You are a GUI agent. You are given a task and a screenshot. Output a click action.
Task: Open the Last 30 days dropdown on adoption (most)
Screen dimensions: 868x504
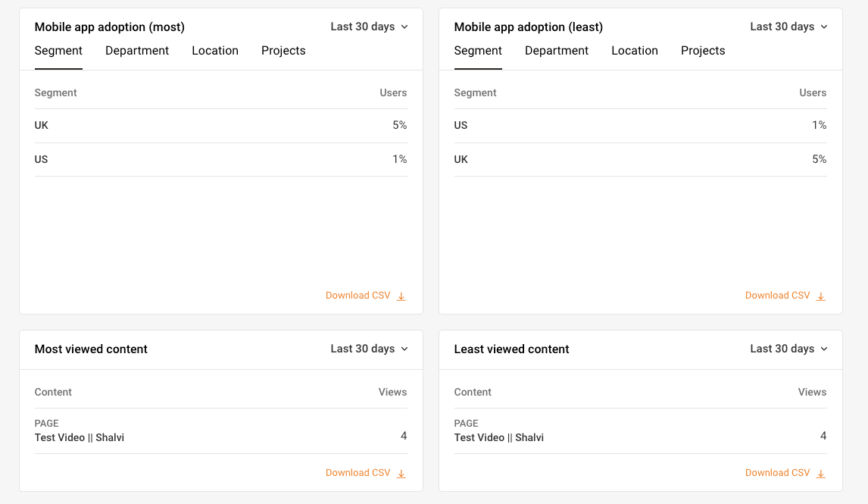click(x=369, y=27)
